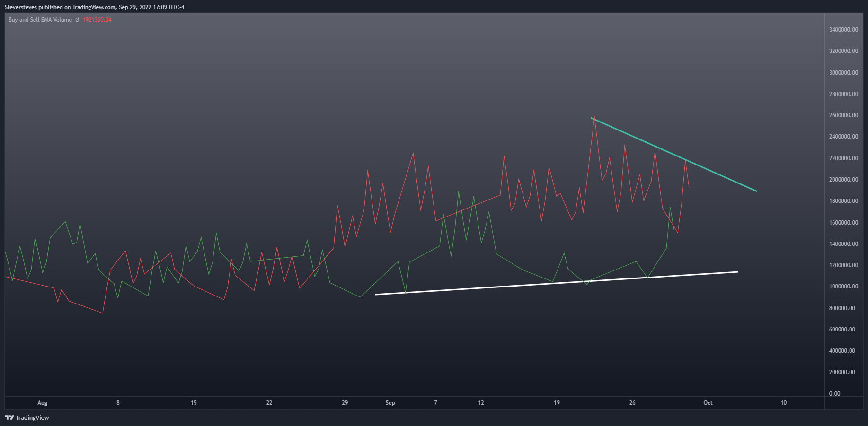
Task: Click the 2800000.00 price axis label
Action: point(843,94)
